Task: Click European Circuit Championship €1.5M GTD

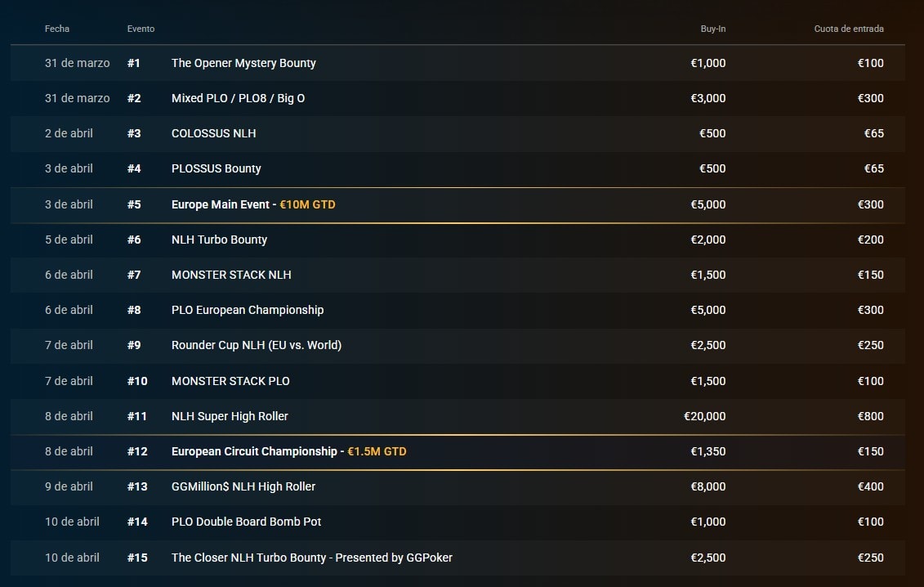Action: pos(288,451)
